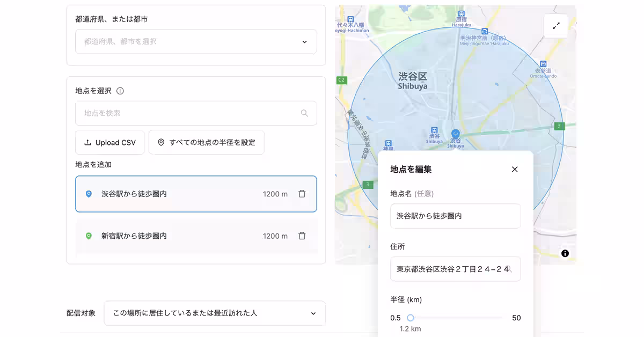Close the 地点を編集 panel
Screen dimensions: 644x337
(x=514, y=169)
